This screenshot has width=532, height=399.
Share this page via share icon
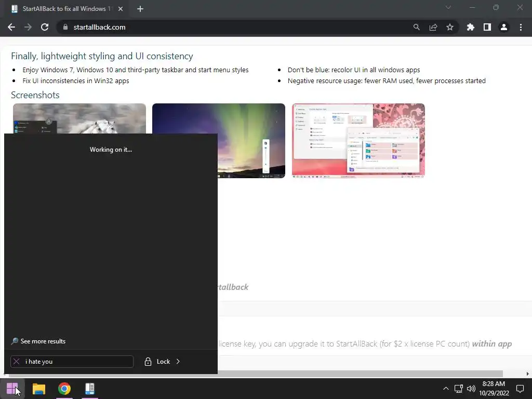(x=433, y=27)
